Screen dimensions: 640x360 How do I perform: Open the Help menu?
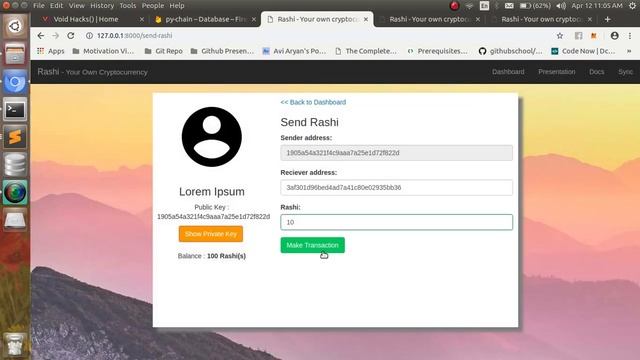coord(177,6)
